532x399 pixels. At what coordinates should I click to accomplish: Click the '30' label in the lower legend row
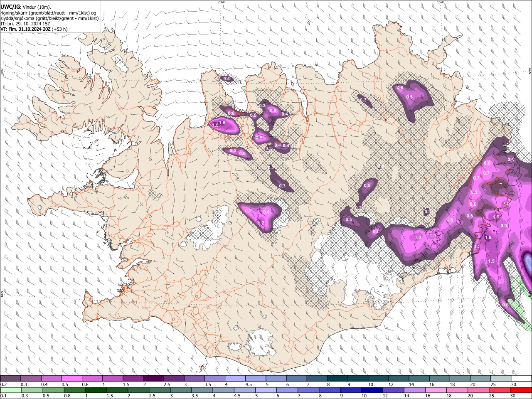coord(513,396)
